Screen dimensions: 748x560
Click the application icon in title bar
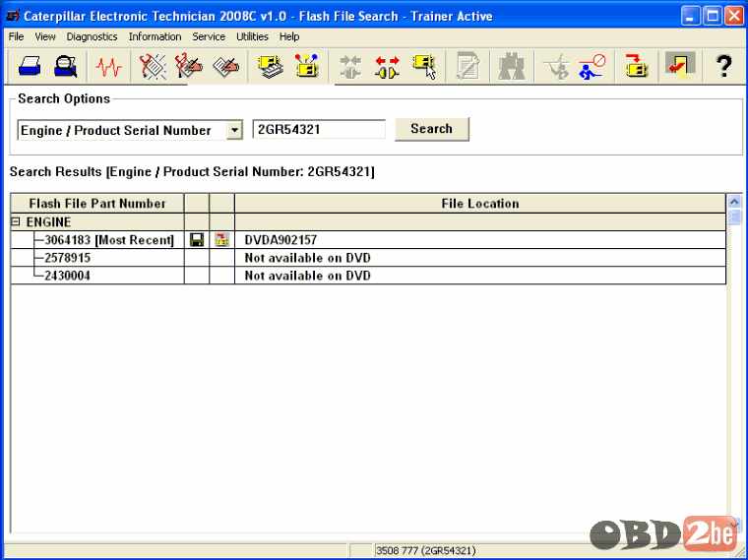13,16
